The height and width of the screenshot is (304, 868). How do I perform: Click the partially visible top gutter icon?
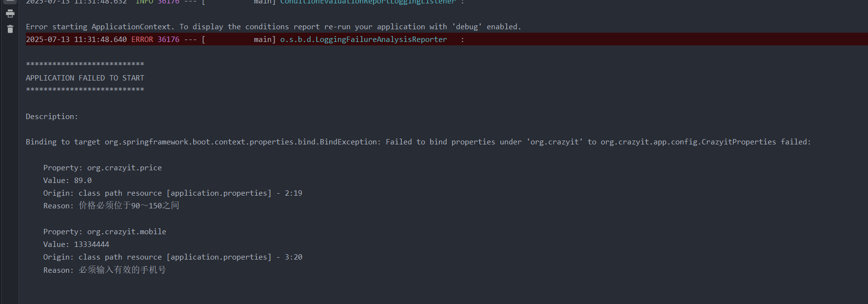tap(10, 1)
